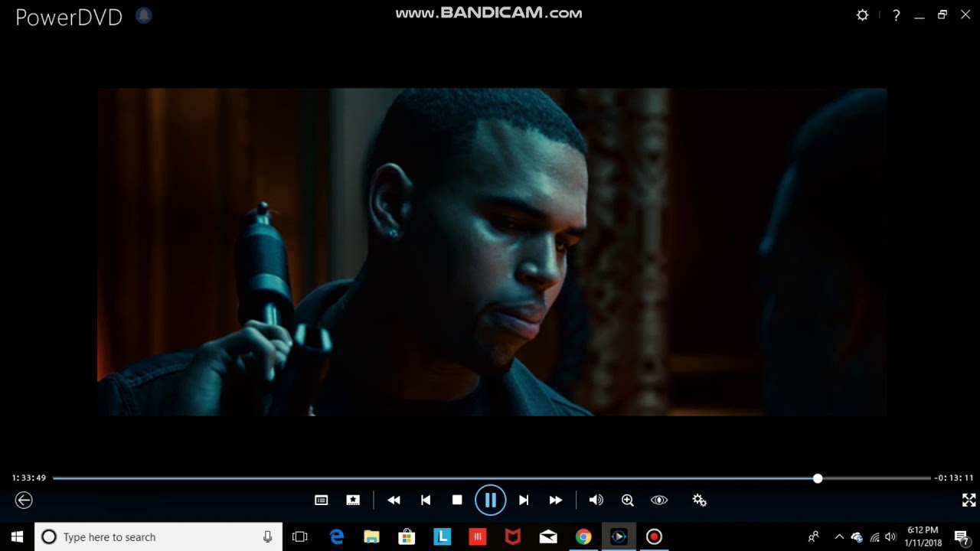Switch to Google Chrome in taskbar
The height and width of the screenshot is (551, 980).
(x=583, y=536)
